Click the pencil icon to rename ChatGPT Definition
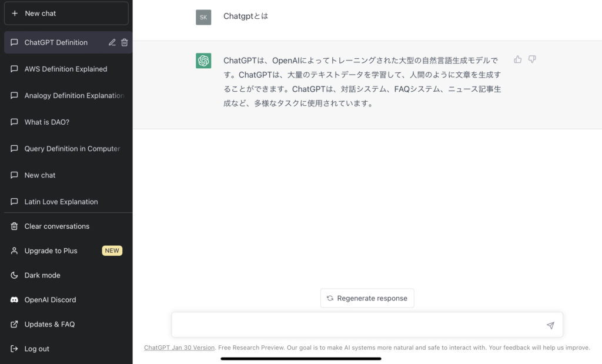The image size is (602, 364). coord(112,42)
